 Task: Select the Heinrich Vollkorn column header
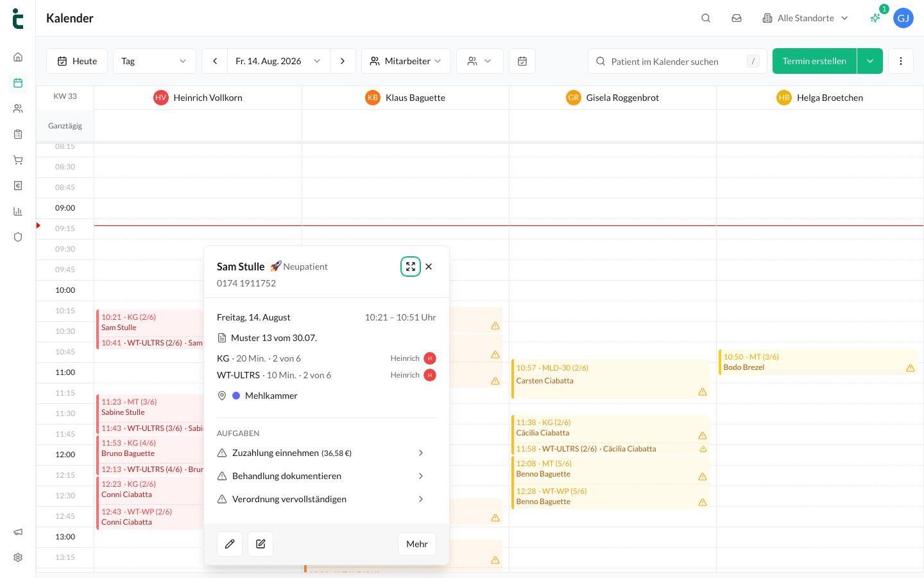pyautogui.click(x=198, y=98)
